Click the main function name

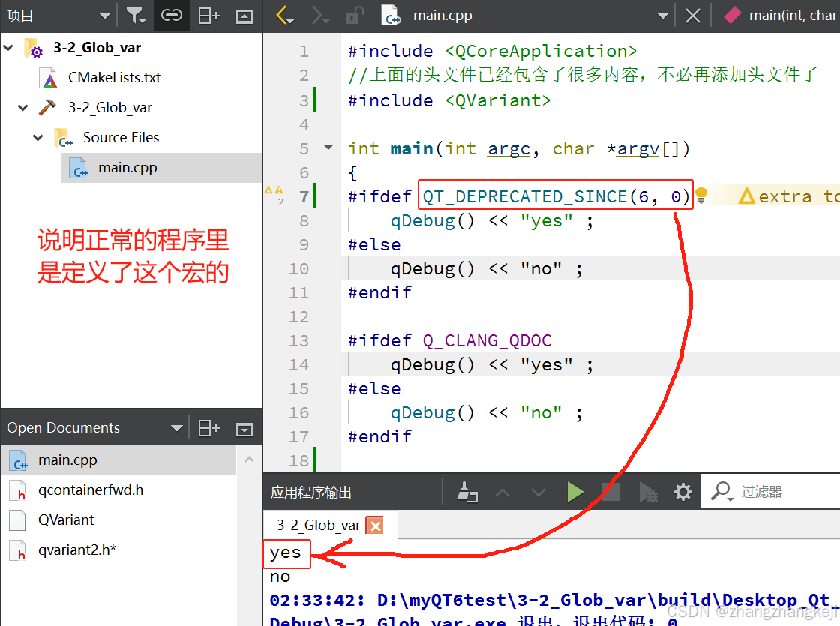pos(412,148)
